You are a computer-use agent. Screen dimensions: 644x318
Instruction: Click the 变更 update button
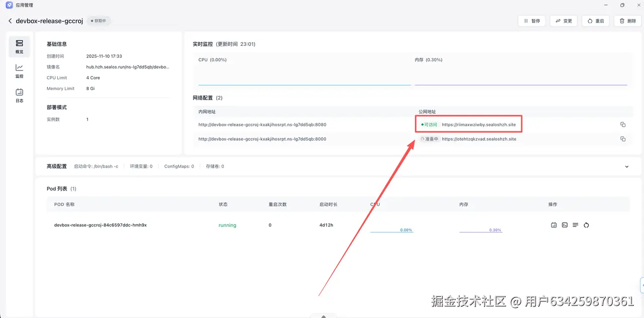[563, 21]
